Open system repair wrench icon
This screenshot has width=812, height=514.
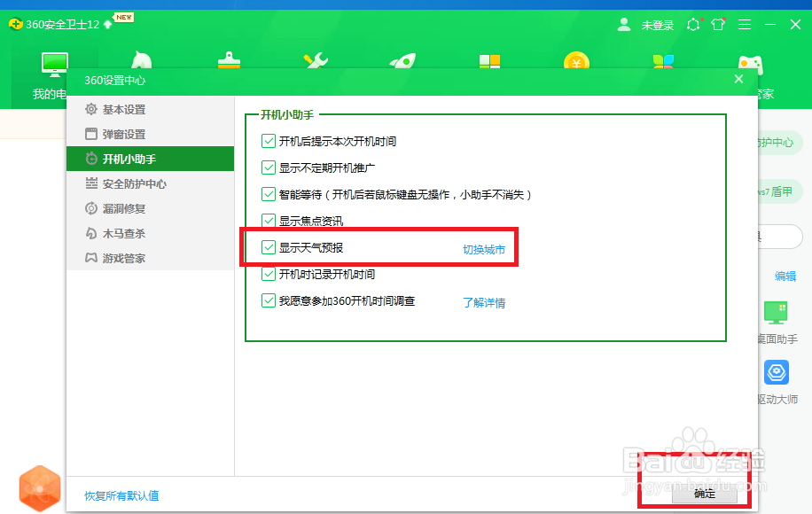316,60
